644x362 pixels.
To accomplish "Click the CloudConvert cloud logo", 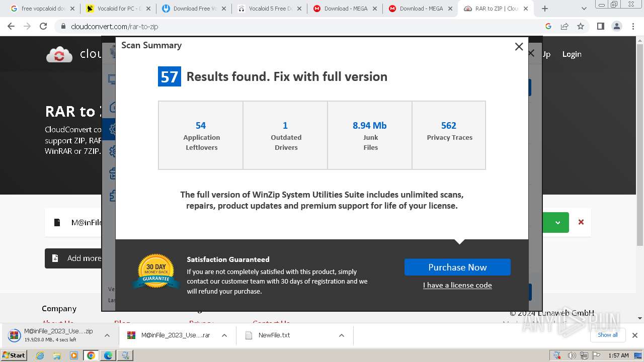I will coord(59,54).
